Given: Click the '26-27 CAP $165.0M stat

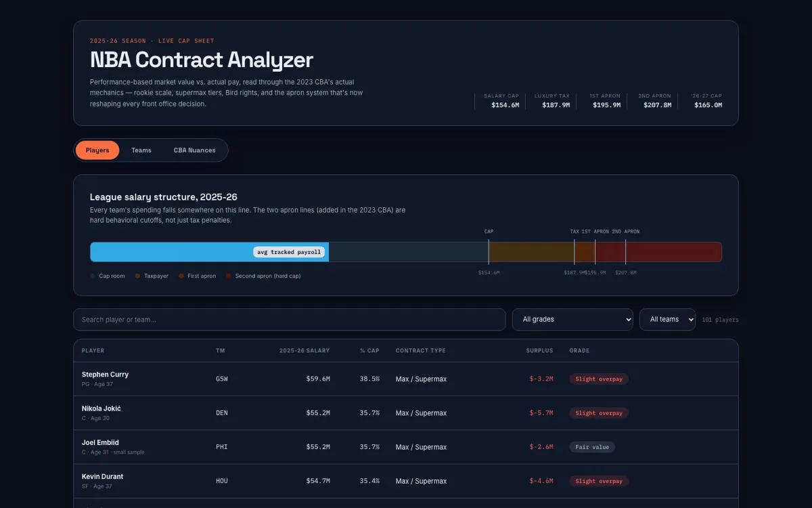Looking at the screenshot, I should click(x=706, y=101).
